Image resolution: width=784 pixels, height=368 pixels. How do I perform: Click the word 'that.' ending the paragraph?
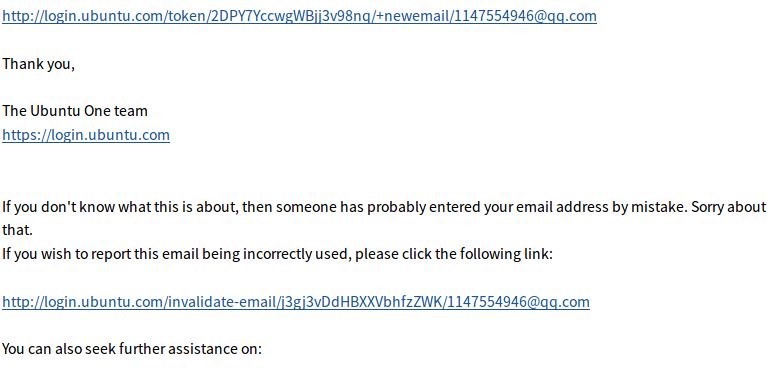tap(17, 230)
